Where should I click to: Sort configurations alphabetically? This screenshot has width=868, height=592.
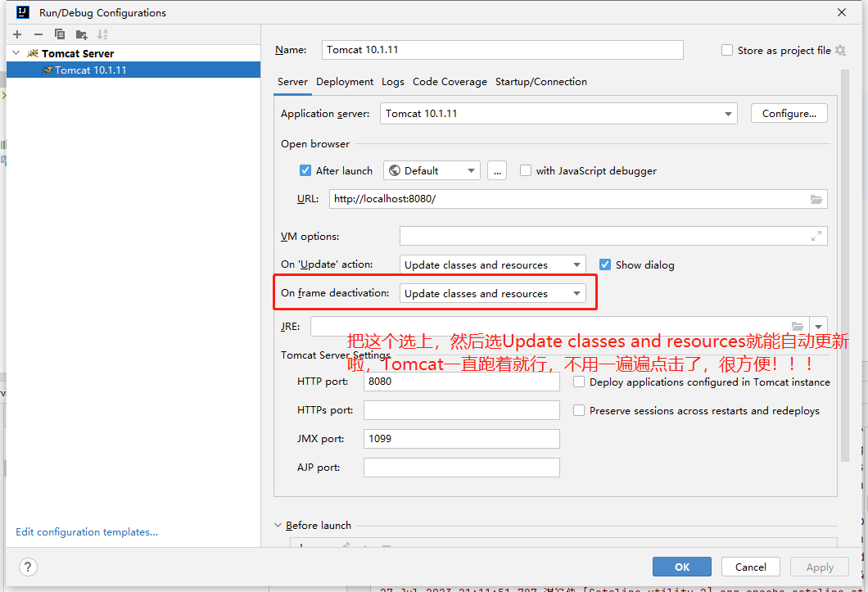click(x=102, y=34)
